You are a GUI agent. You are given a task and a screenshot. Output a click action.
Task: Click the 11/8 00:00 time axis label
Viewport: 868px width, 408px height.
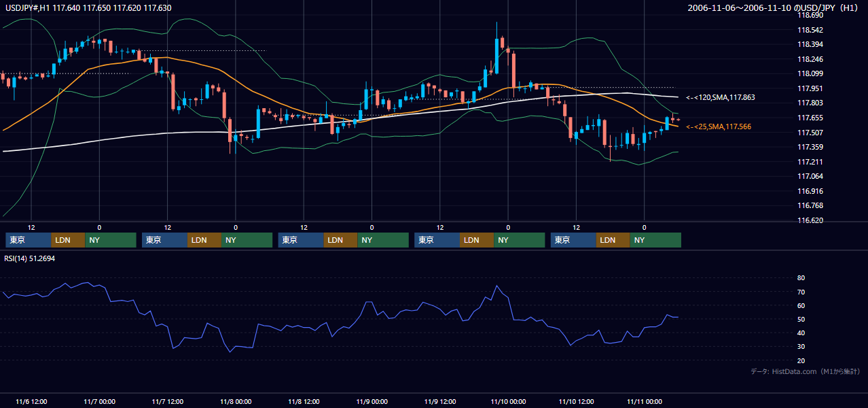(x=236, y=401)
